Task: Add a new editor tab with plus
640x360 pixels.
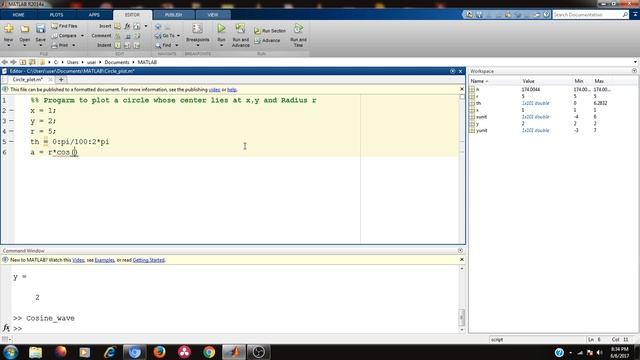Action: tap(61, 80)
